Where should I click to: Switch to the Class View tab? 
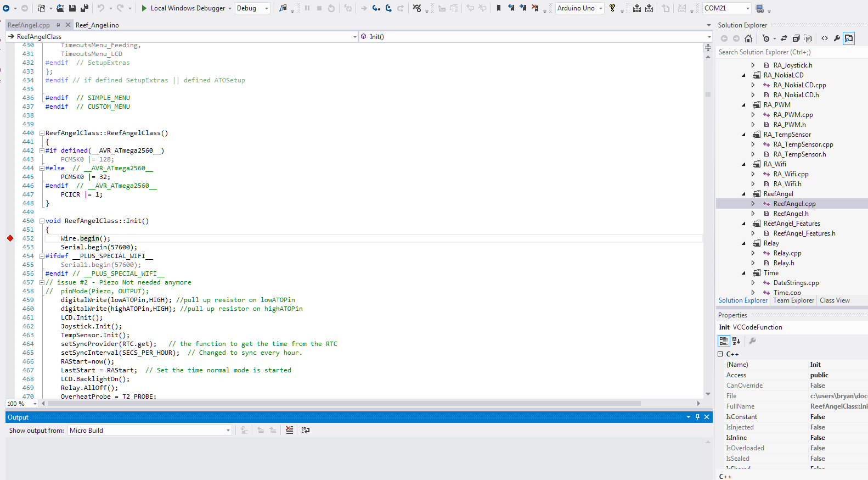point(835,300)
